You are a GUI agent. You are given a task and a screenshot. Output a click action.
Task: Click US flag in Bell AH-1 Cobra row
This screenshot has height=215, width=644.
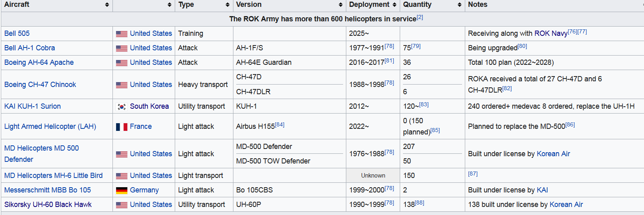(122, 48)
